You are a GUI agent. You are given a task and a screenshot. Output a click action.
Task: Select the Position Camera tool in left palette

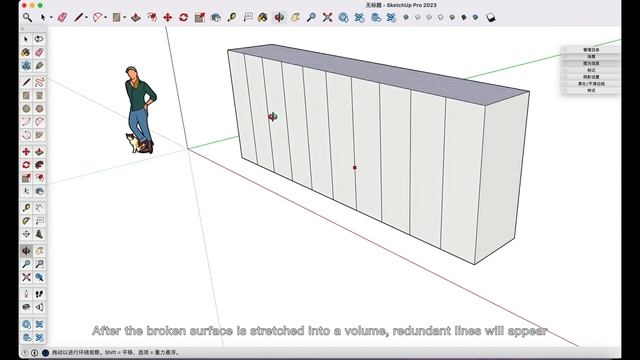(26, 294)
